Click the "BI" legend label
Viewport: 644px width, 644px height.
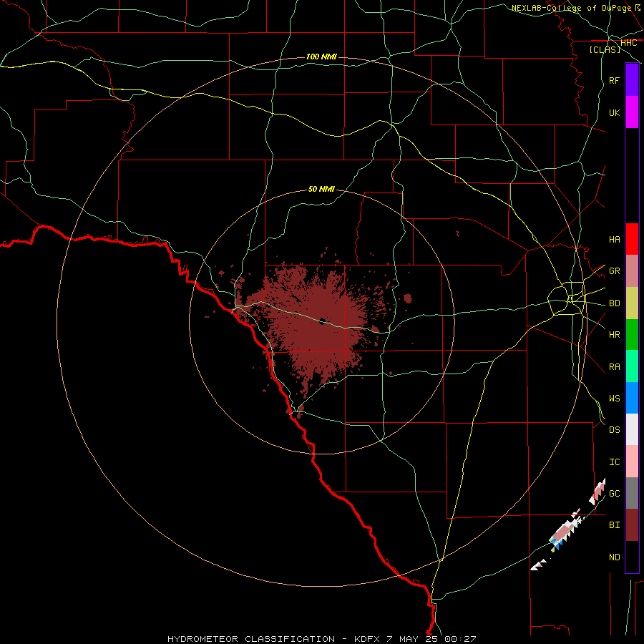coord(615,525)
